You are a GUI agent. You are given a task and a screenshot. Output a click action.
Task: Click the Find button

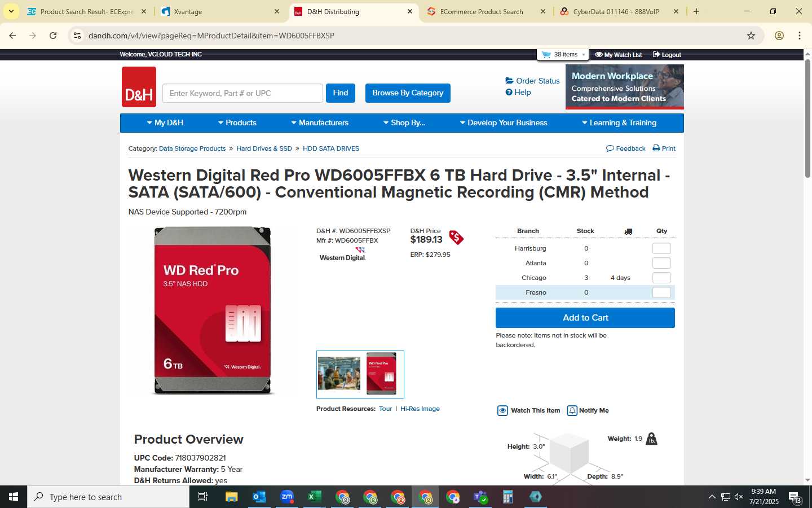341,93
